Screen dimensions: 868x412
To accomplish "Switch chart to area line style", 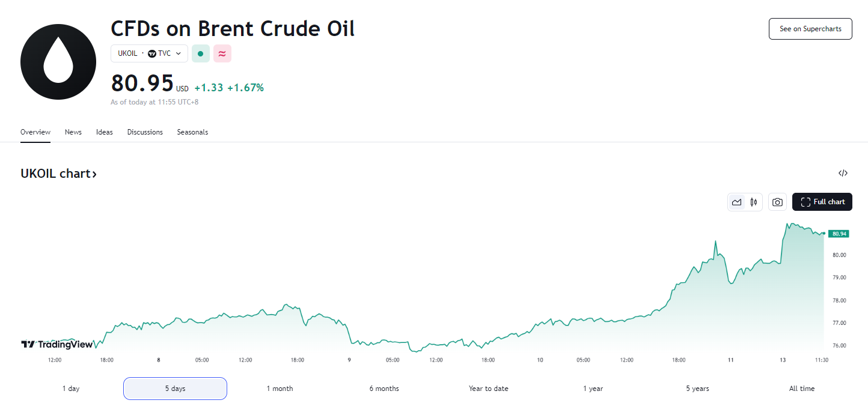I will (x=736, y=202).
